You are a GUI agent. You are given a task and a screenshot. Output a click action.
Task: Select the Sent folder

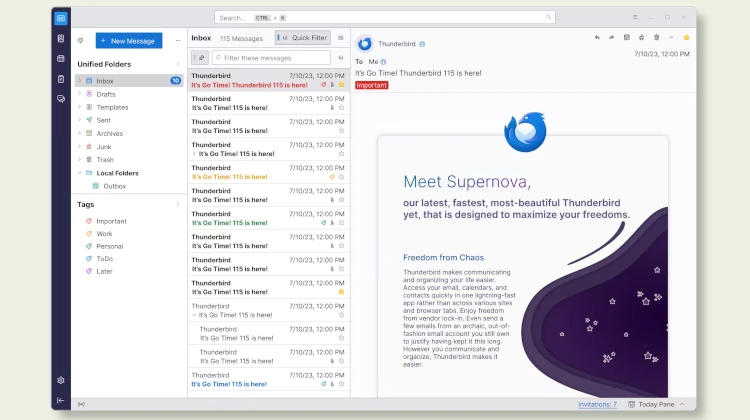[x=128, y=120]
